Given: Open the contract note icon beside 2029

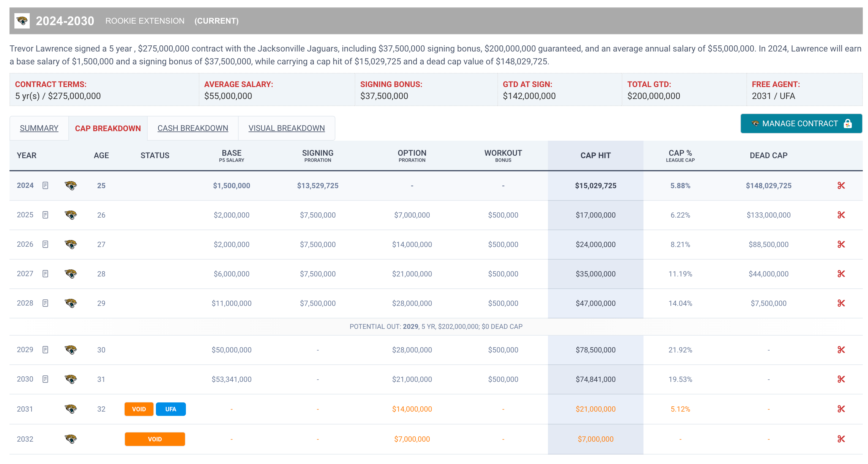Looking at the screenshot, I should tap(46, 350).
